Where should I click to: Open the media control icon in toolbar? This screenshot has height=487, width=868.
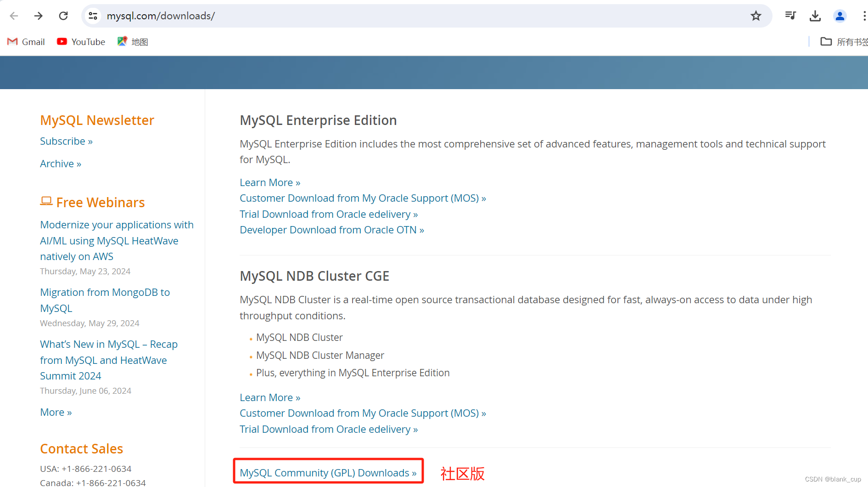[x=790, y=16]
